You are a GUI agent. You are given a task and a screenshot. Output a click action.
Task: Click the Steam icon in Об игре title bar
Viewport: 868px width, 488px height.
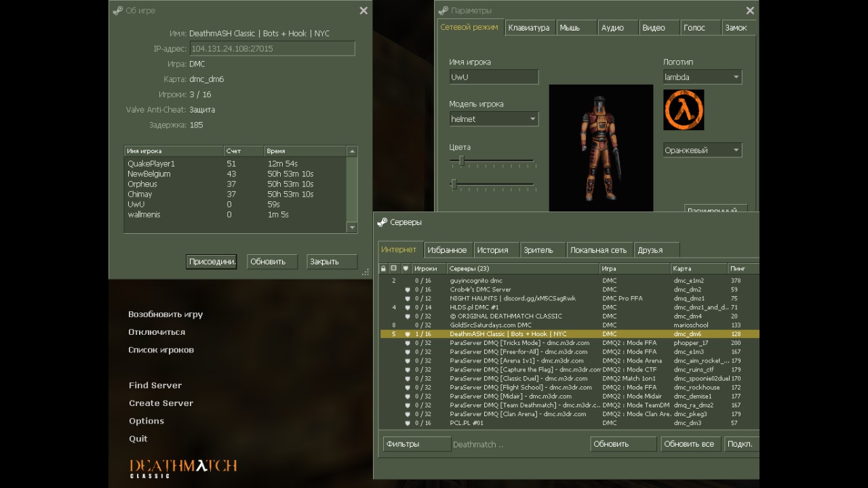[x=118, y=11]
